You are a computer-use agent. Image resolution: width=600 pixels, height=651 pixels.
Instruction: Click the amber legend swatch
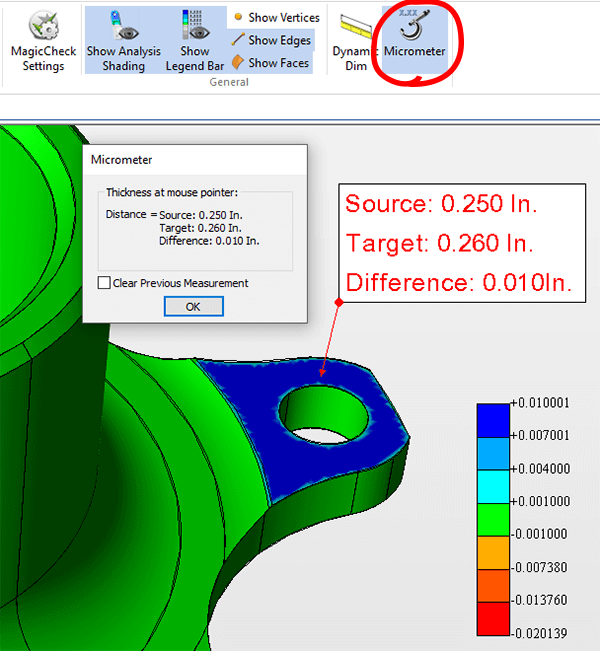(493, 553)
